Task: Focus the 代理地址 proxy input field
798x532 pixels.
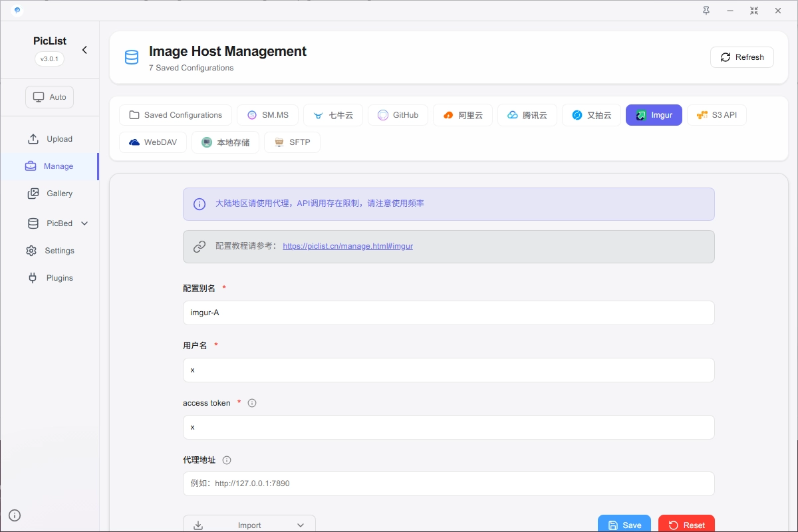Action: [449, 484]
